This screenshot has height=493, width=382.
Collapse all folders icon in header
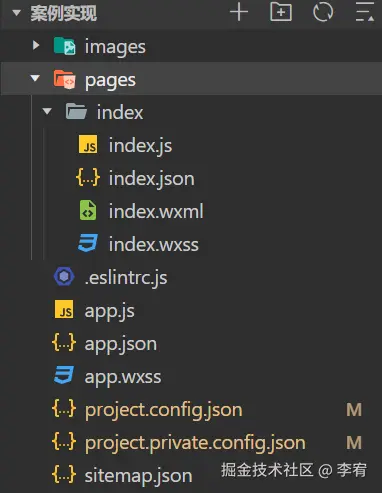point(365,12)
